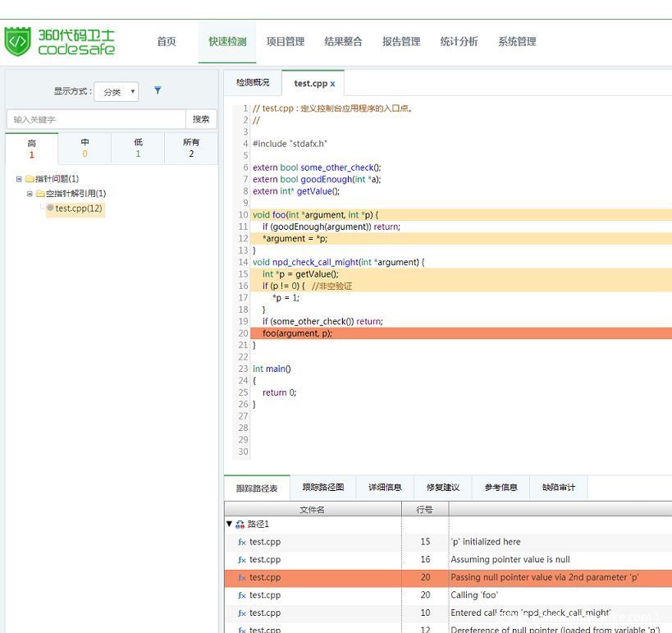Click code line 15 int *p = getValue();
The width and height of the screenshot is (672, 633).
pyautogui.click(x=461, y=274)
